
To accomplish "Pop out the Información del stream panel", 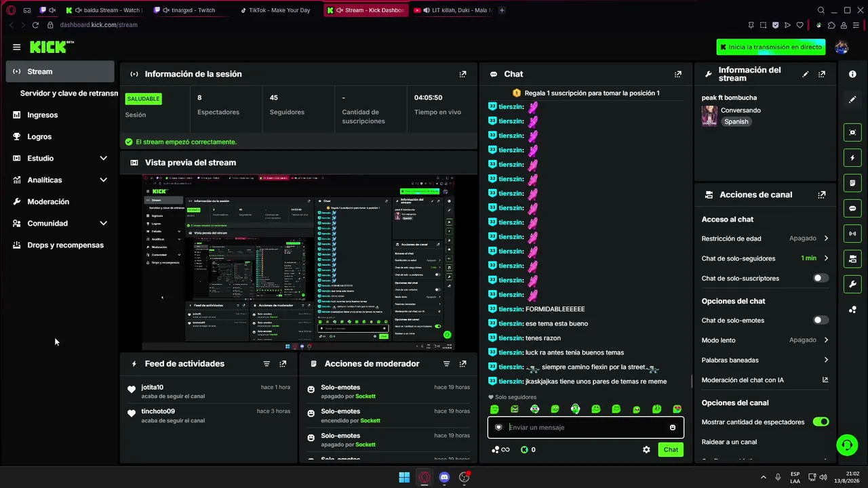I will click(x=822, y=74).
